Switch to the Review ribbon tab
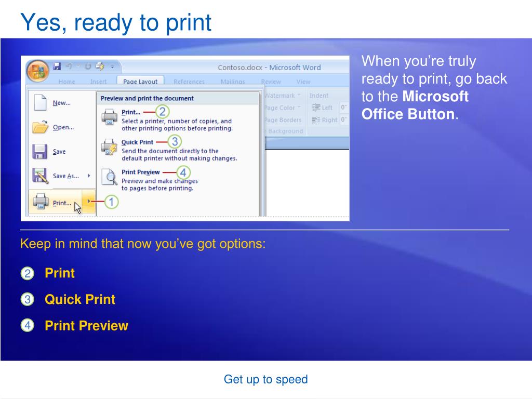The width and height of the screenshot is (532, 399). click(271, 82)
